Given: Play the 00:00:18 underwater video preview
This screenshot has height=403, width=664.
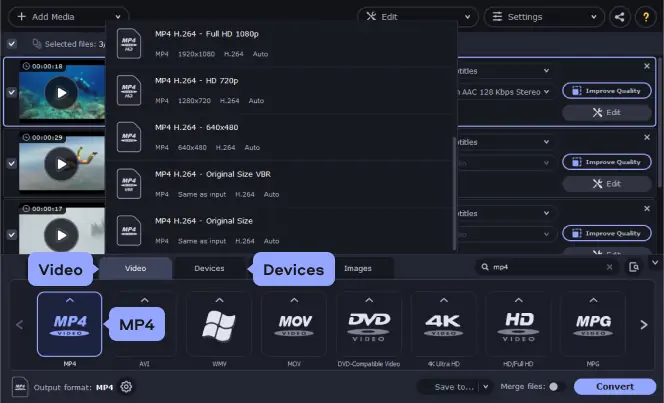Looking at the screenshot, I should tap(61, 93).
